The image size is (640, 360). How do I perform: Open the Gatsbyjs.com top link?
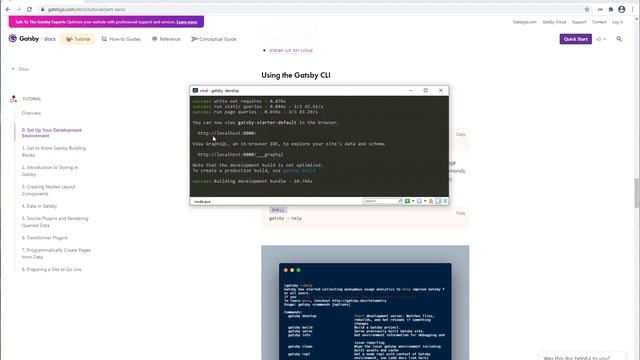(525, 22)
